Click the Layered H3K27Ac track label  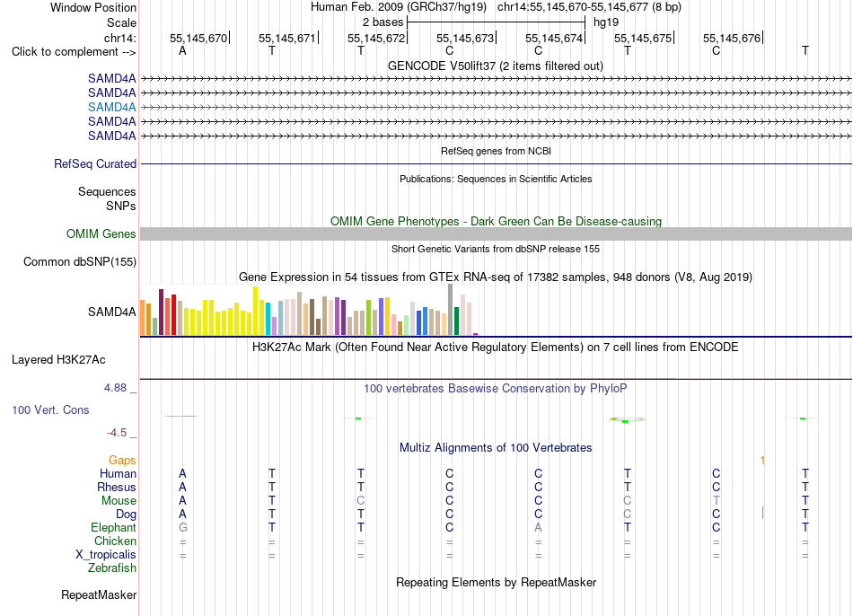pyautogui.click(x=58, y=360)
